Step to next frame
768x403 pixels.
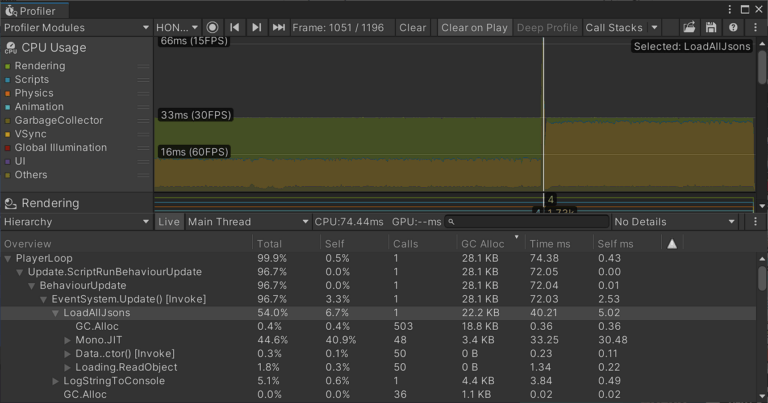257,28
